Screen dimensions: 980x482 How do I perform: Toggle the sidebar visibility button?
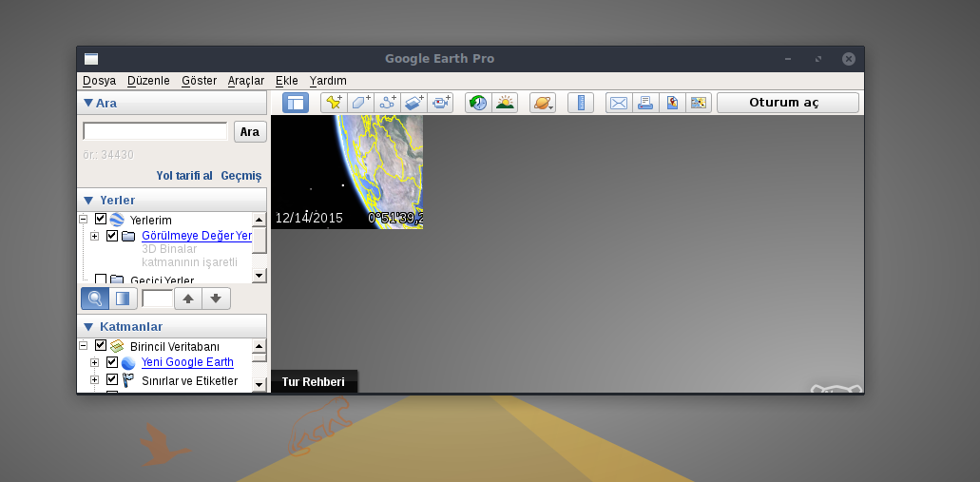point(296,103)
